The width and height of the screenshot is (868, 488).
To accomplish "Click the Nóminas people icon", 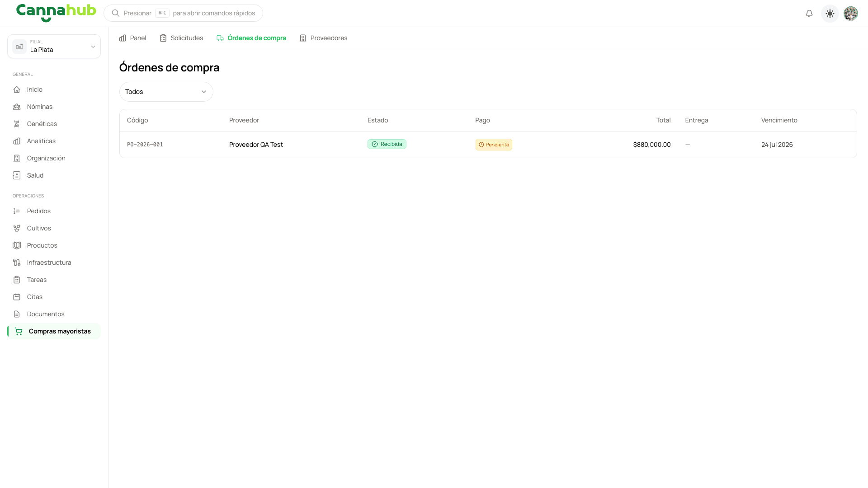I will pos(17,107).
